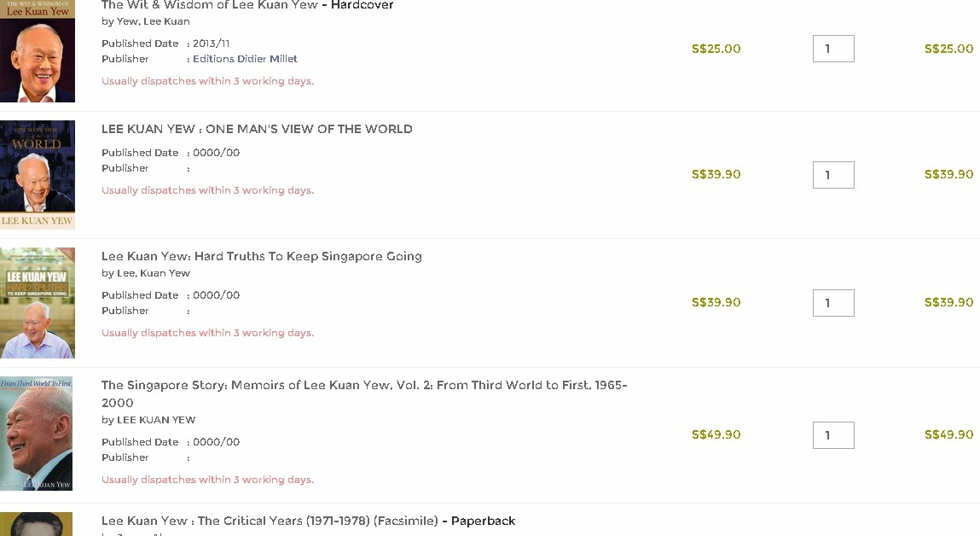This screenshot has height=536, width=980.
Task: Click author link Yew, Lee Kuan
Action: 154,21
